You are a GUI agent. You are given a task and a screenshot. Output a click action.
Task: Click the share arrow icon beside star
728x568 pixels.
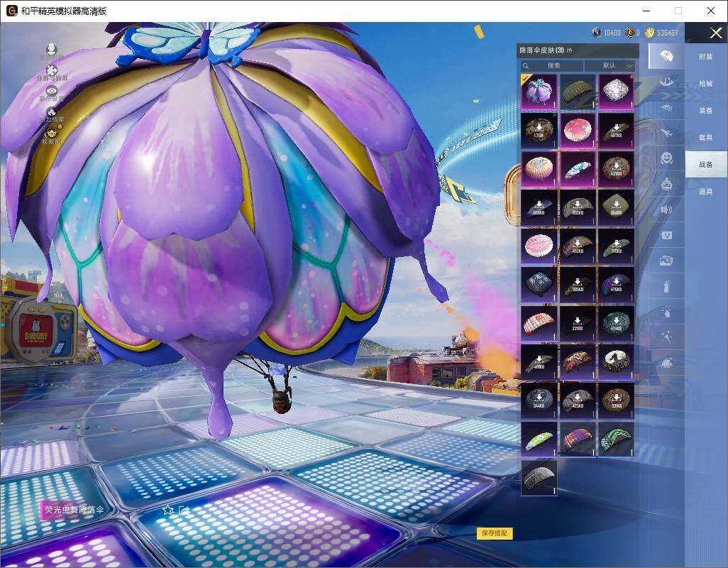(184, 510)
